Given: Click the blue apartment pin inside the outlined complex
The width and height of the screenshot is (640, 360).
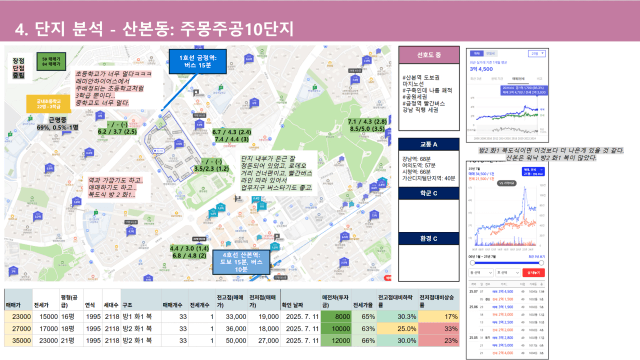Looking at the screenshot, I should pos(179,143).
